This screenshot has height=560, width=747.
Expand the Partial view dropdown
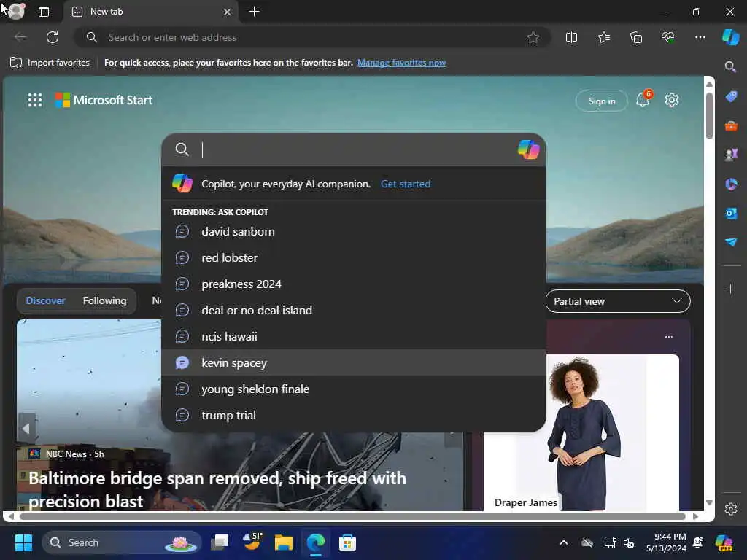click(x=618, y=301)
